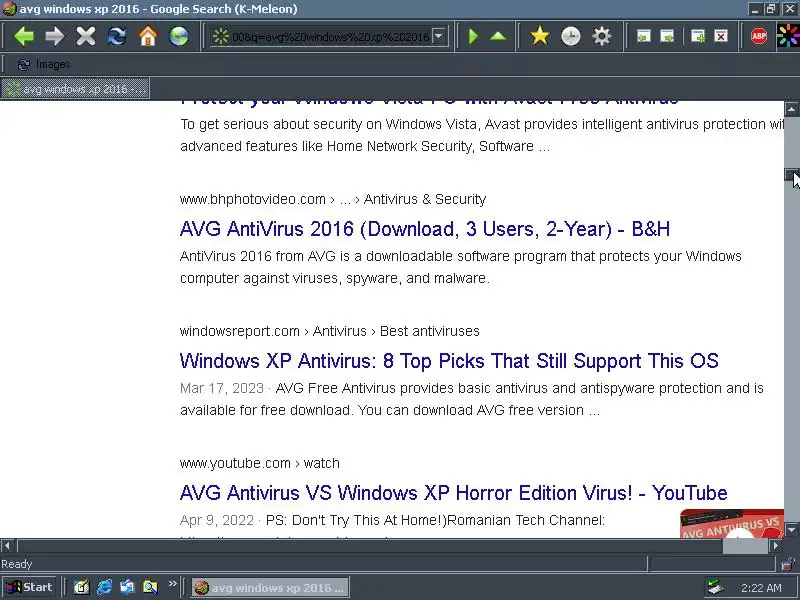800x600 pixels.
Task: Launch Internet Explorer from Quick Launch
Action: 104,587
